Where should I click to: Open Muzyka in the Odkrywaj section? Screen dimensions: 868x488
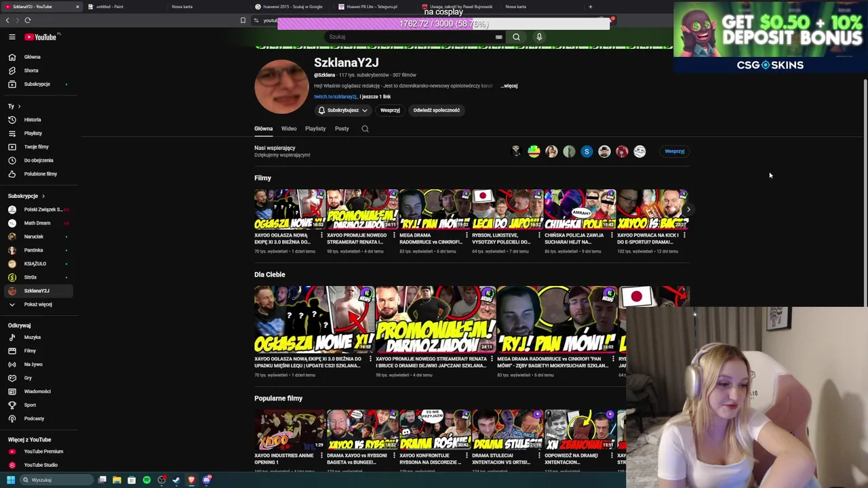tap(33, 337)
